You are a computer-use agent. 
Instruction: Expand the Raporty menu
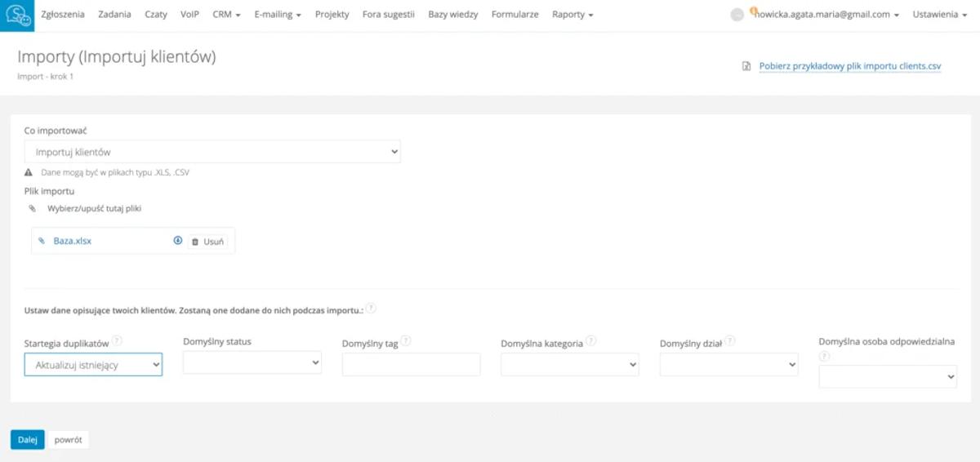(x=572, y=15)
